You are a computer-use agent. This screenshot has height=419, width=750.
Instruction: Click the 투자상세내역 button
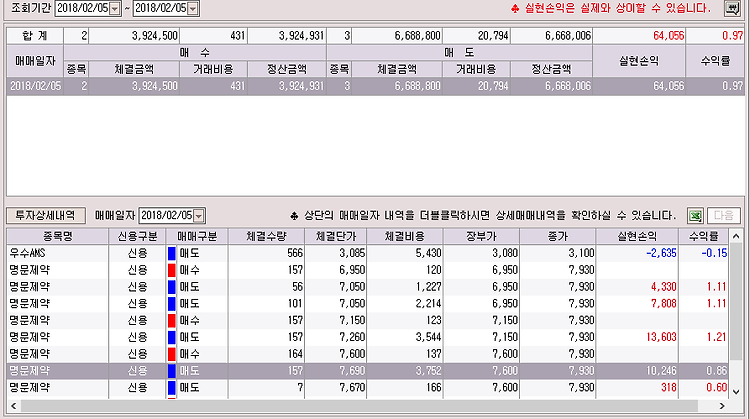click(x=45, y=215)
